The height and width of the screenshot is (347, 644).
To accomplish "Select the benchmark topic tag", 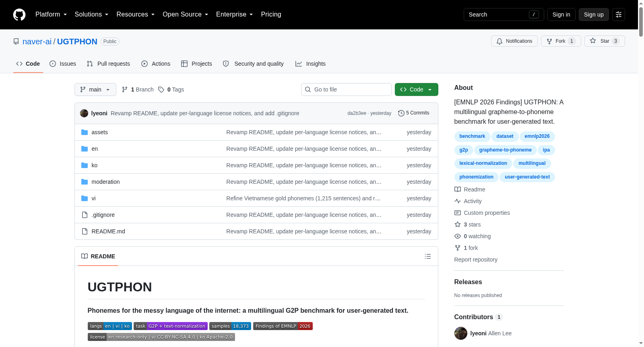I will pyautogui.click(x=472, y=136).
